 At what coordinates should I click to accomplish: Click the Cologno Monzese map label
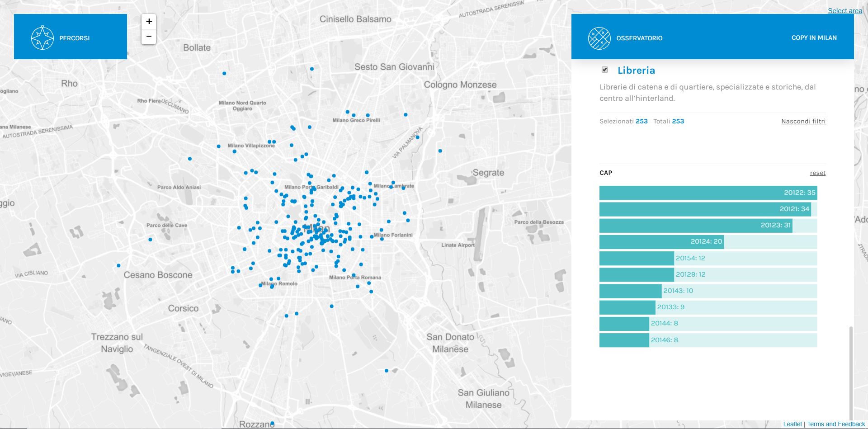(460, 85)
